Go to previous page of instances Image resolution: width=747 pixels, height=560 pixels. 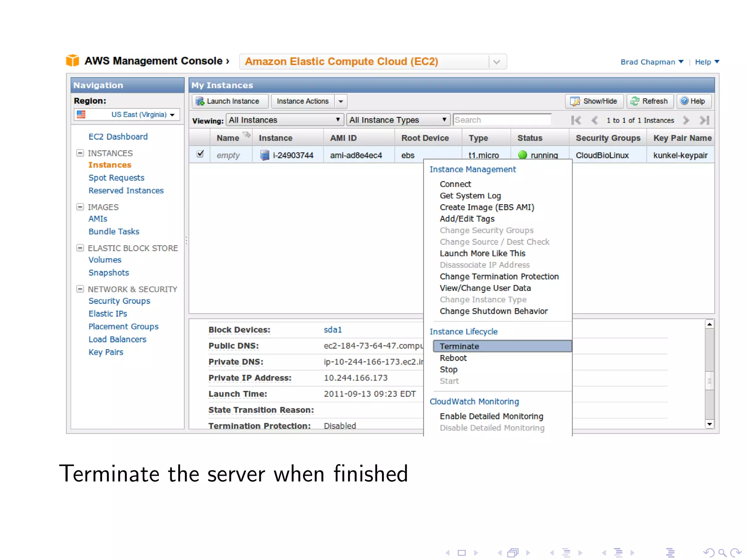(x=595, y=120)
